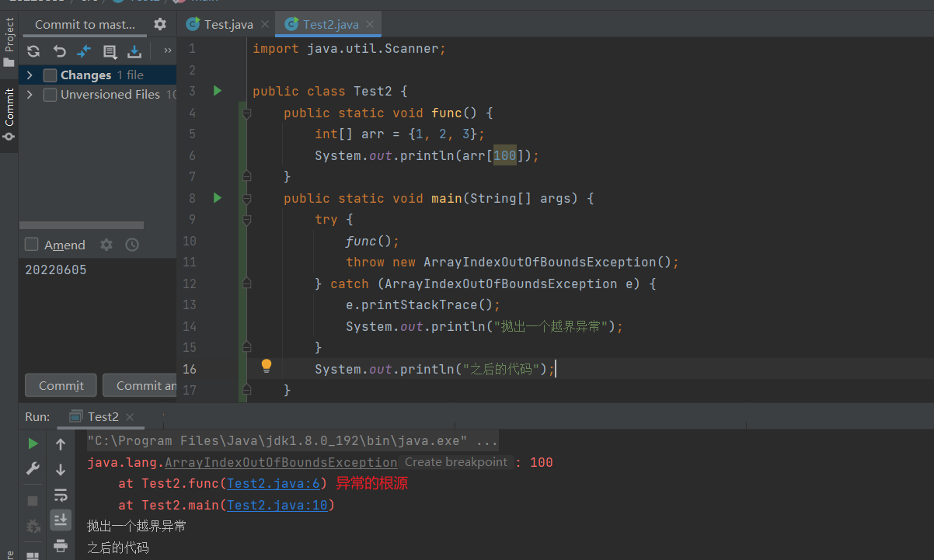Click Create breakpoint inlay in console
The height and width of the screenshot is (560, 934).
tap(456, 462)
